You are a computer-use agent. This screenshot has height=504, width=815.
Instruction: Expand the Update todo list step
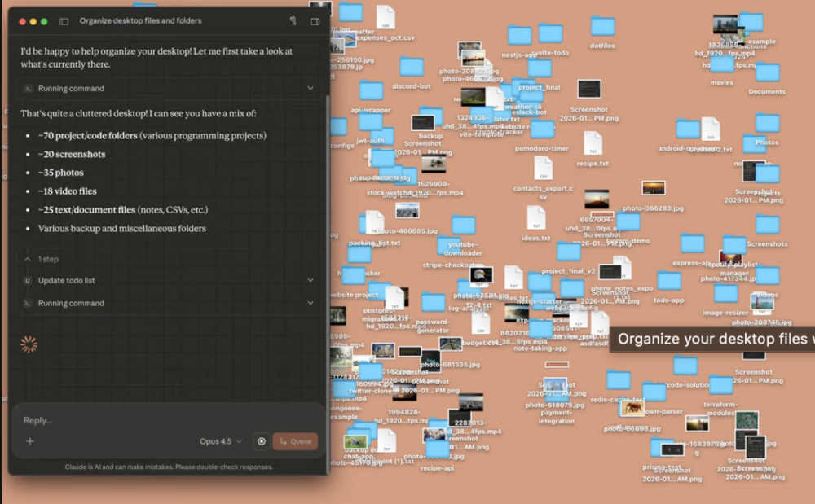(310, 280)
